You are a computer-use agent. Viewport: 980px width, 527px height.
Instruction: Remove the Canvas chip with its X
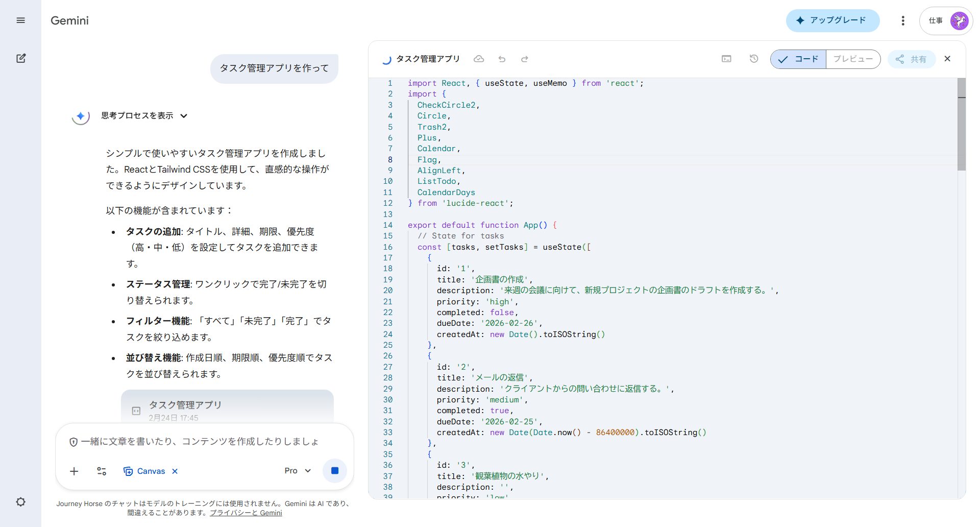tap(175, 471)
